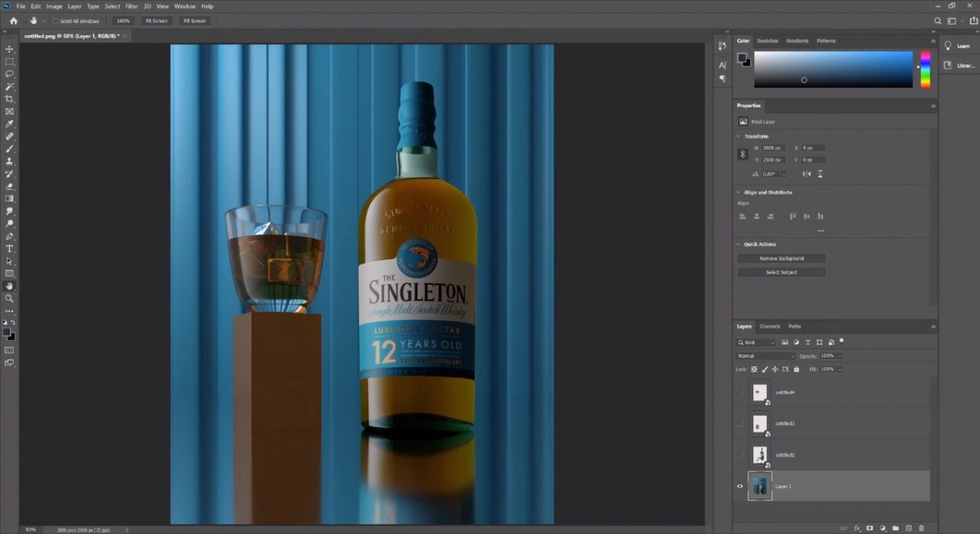Click the Home icon in options bar

[13, 21]
